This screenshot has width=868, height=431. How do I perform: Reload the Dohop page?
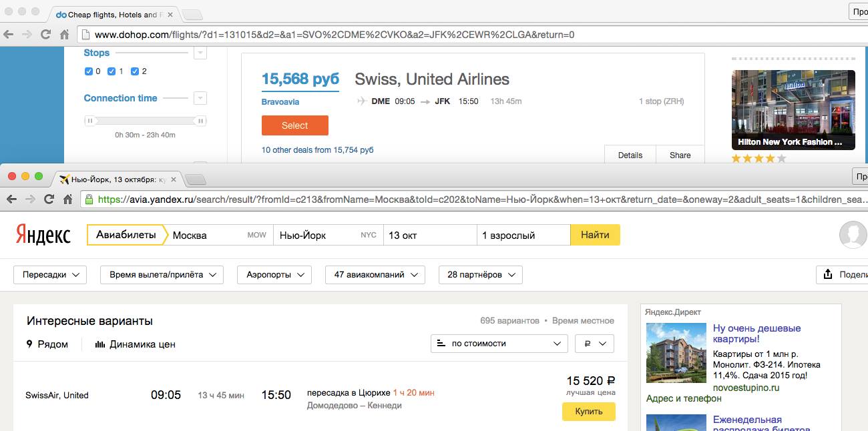click(x=45, y=35)
